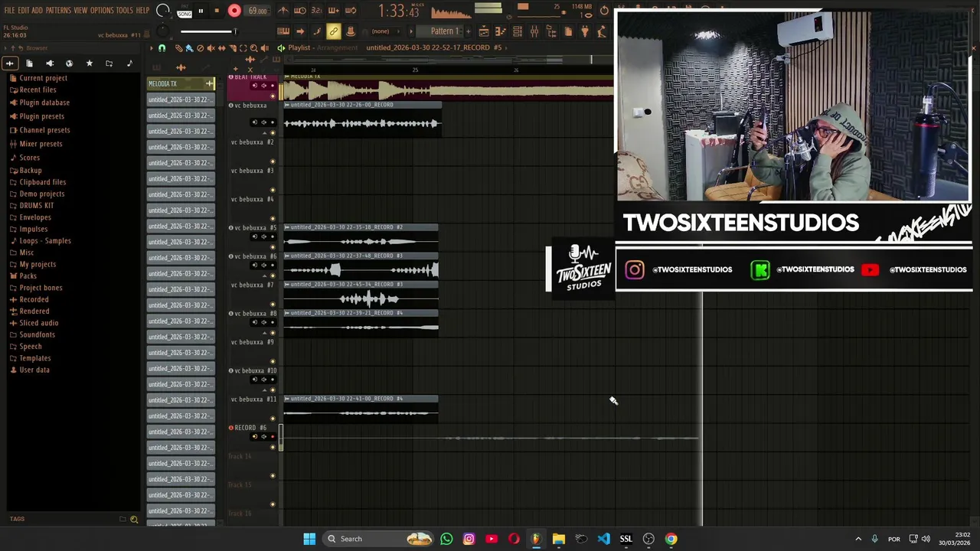Stop playback with the stop button
The image size is (980, 551).
217,11
